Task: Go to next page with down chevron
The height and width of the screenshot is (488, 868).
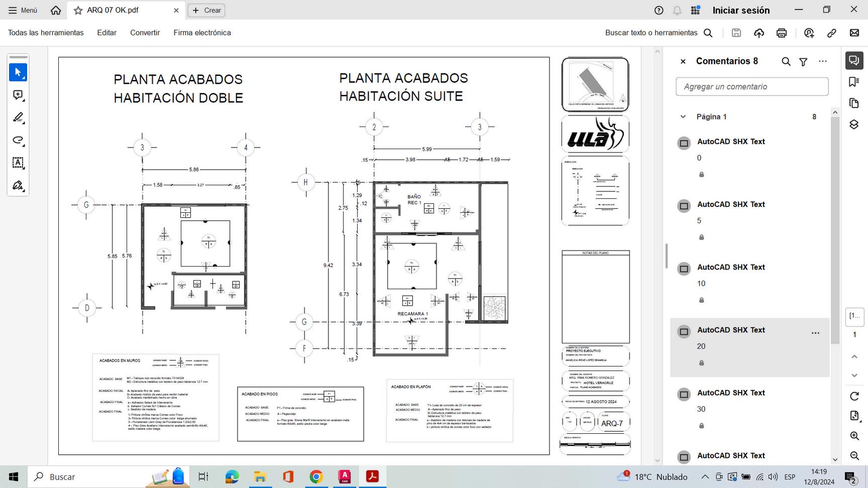Action: [854, 375]
